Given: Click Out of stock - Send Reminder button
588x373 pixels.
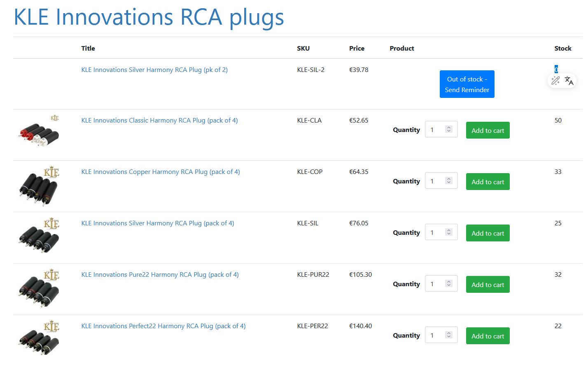Looking at the screenshot, I should tap(467, 84).
